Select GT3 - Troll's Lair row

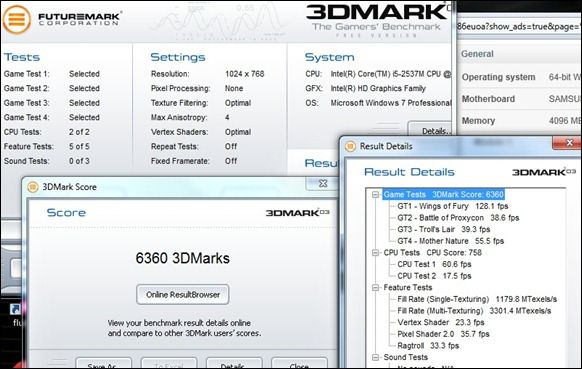444,229
